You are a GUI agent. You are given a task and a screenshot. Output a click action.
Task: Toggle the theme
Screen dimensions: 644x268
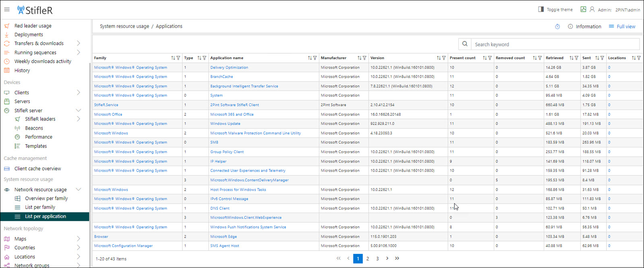(x=555, y=10)
